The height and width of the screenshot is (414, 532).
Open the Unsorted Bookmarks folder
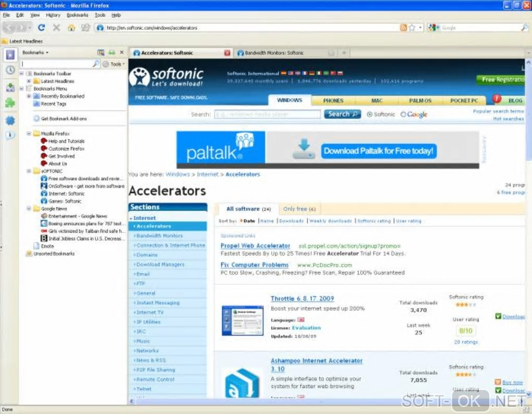coord(50,253)
